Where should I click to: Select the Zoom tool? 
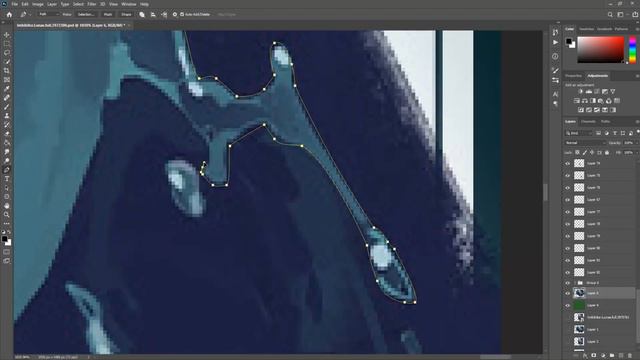(x=7, y=215)
